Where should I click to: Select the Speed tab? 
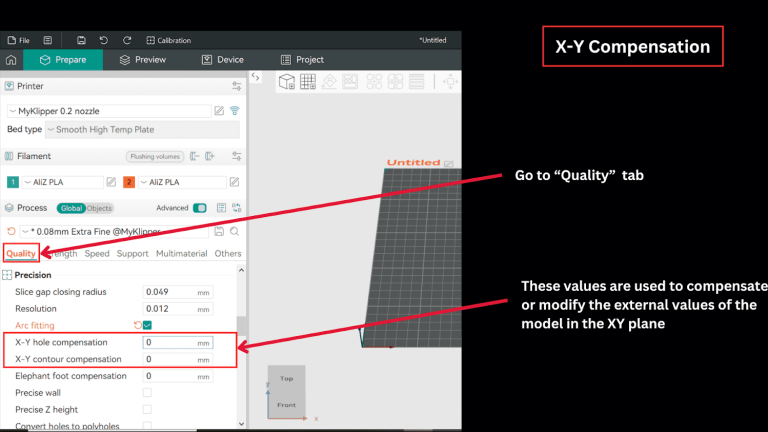click(x=97, y=253)
